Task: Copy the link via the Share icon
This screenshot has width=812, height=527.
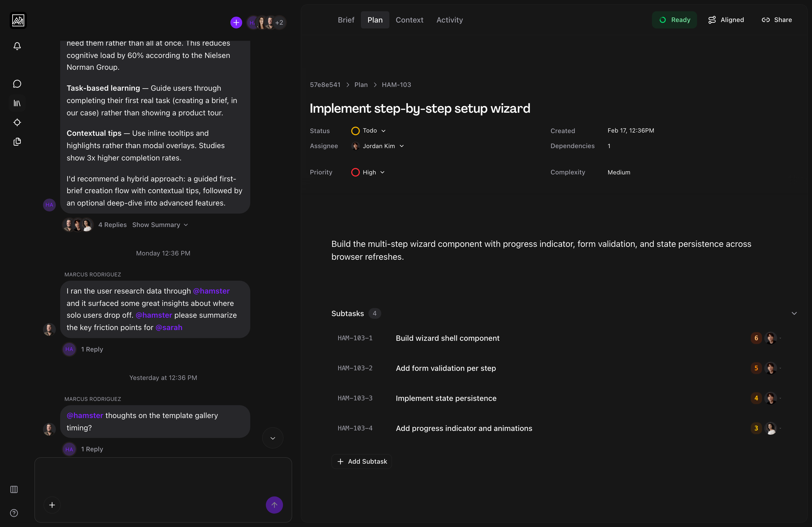Action: click(777, 20)
